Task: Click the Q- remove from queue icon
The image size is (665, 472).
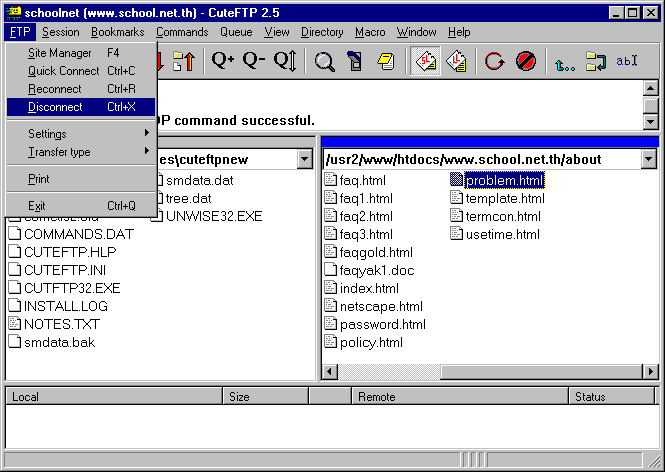Action: [254, 61]
